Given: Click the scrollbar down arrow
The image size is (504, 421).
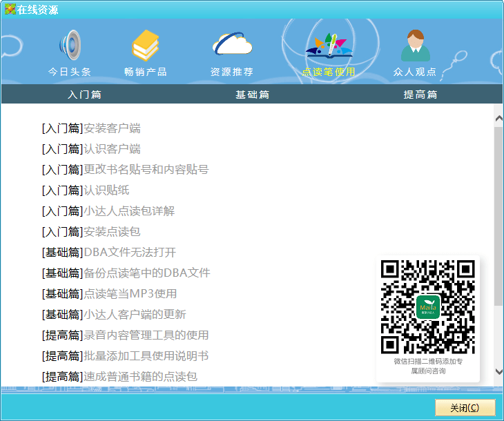Looking at the screenshot, I should tap(498, 372).
